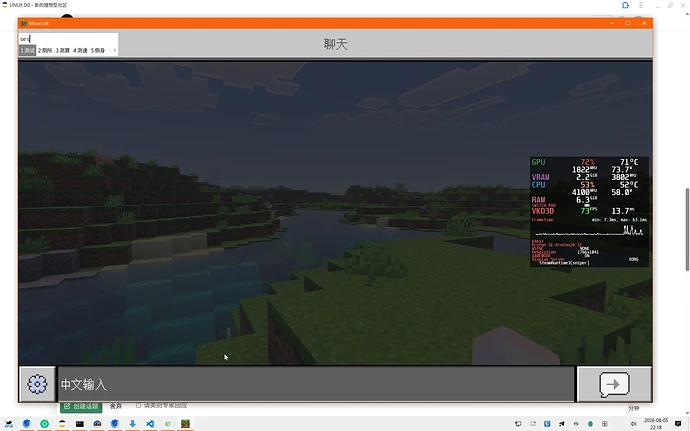Open the volume speaker tray icon
This screenshot has width=690, height=431.
tap(634, 424)
